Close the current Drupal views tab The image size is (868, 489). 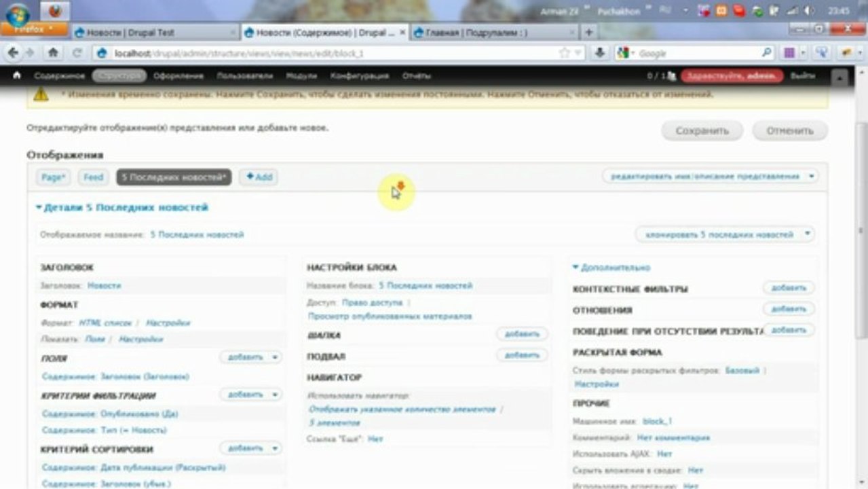(402, 32)
